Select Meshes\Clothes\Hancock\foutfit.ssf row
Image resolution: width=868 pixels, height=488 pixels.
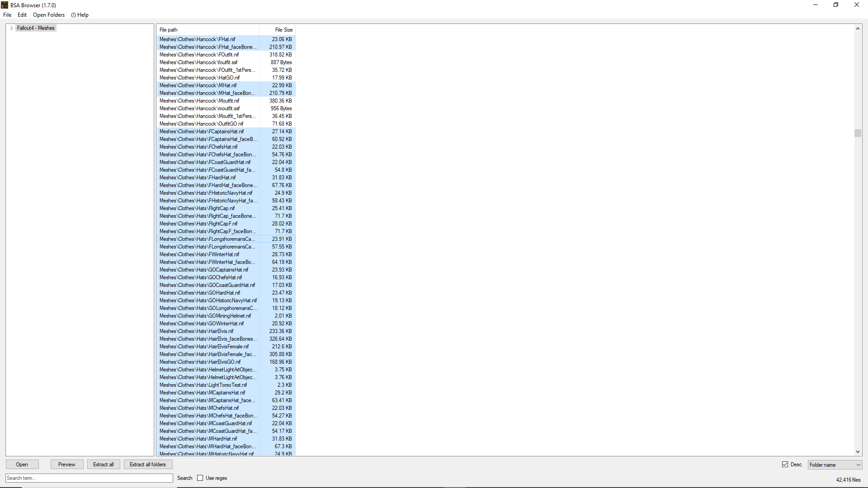226,62
